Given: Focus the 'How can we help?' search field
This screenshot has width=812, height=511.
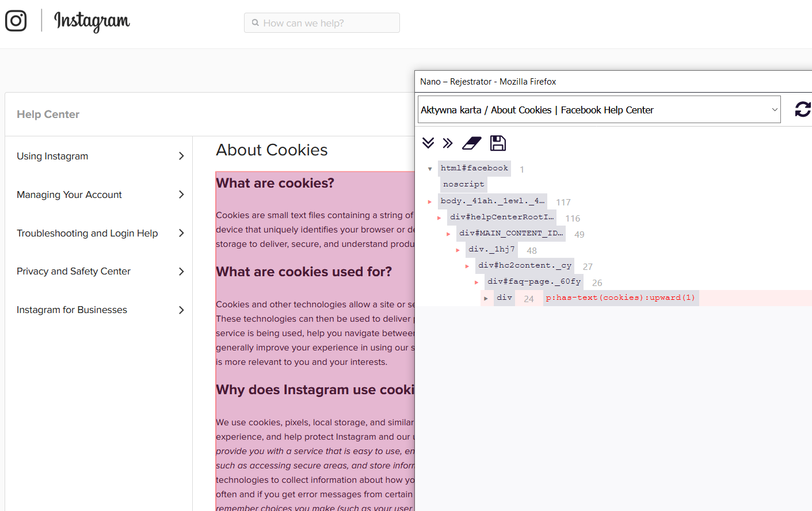Looking at the screenshot, I should tap(322, 23).
